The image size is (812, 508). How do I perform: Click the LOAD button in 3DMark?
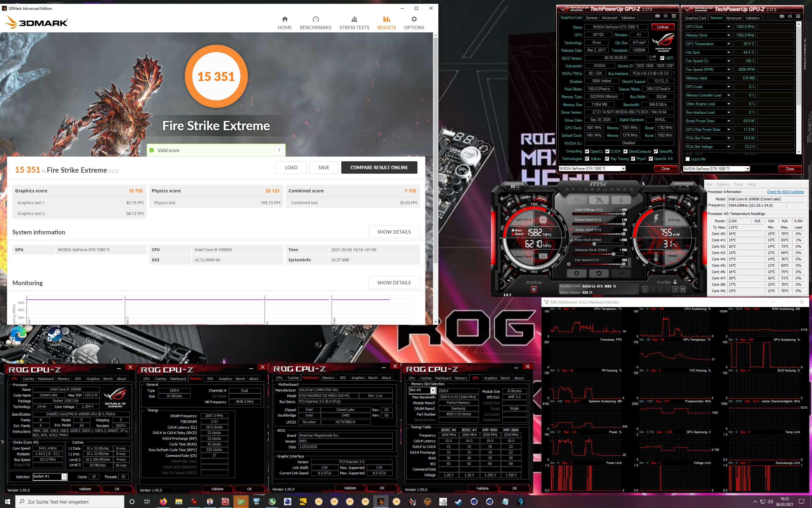click(291, 167)
